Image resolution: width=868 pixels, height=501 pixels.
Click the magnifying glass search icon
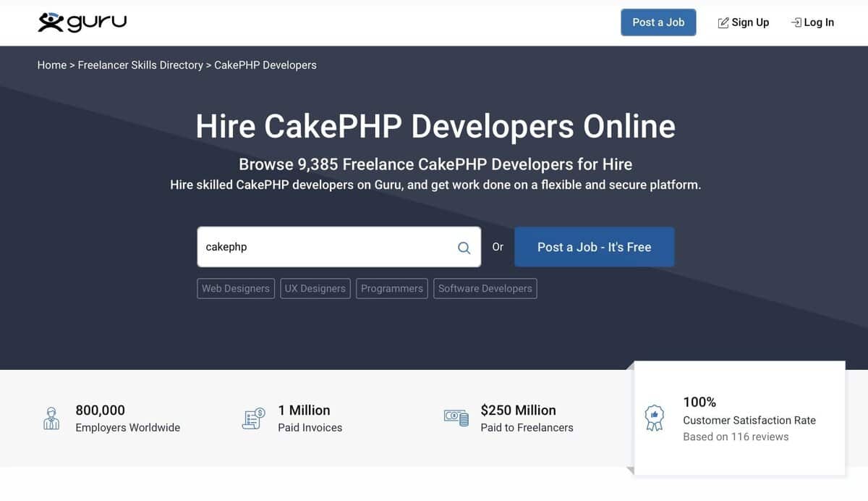464,248
